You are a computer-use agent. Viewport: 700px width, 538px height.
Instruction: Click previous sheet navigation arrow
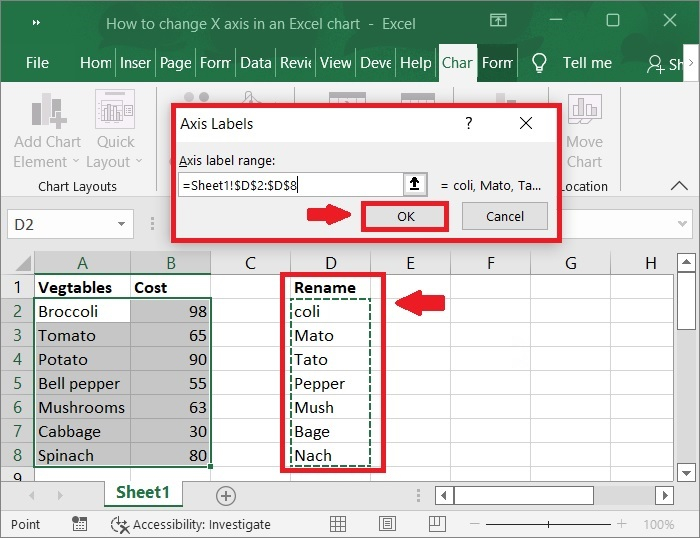point(32,495)
